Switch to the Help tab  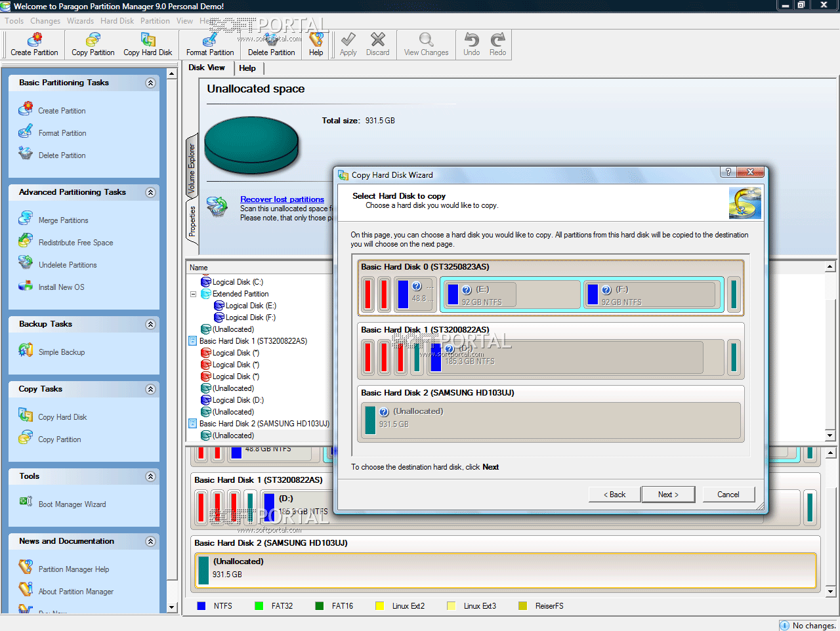[x=247, y=68]
